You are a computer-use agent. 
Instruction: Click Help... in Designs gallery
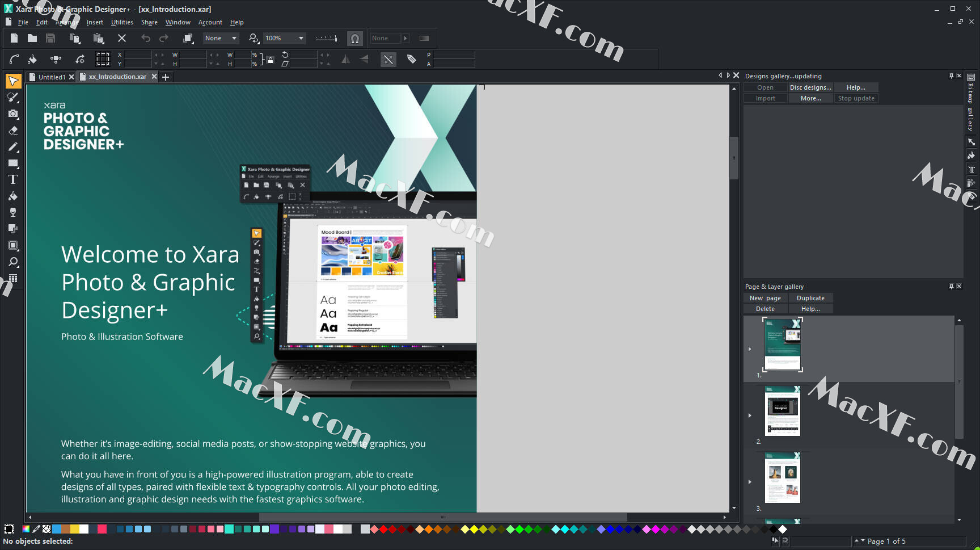click(x=856, y=87)
